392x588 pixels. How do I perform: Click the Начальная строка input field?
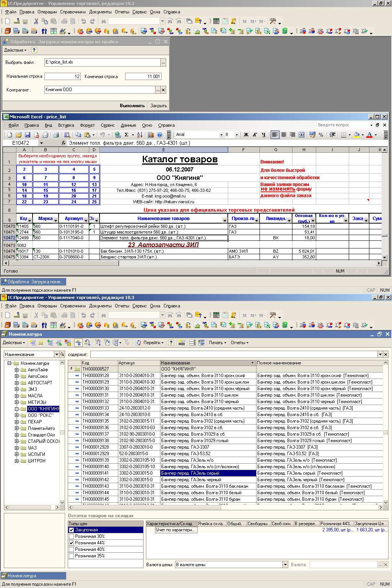62,76
